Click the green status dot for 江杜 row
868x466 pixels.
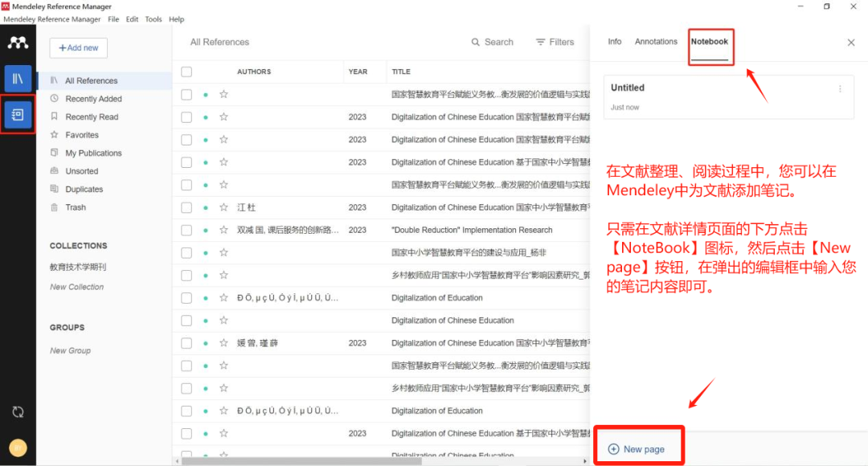(x=206, y=207)
